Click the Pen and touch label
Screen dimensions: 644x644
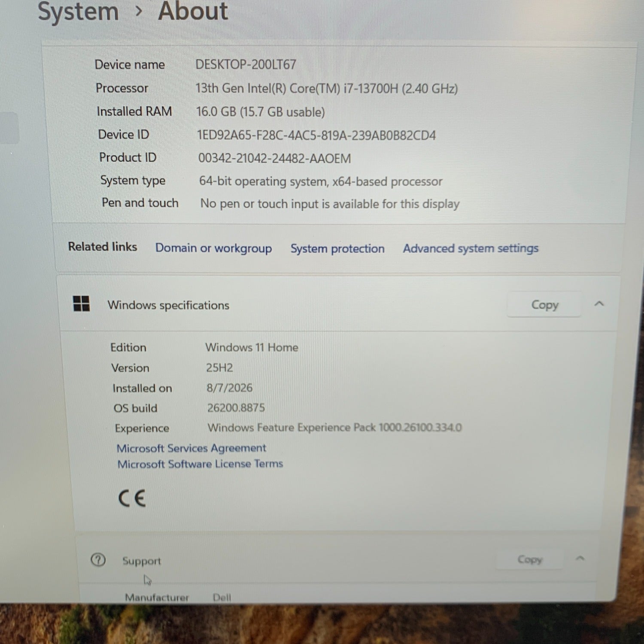click(140, 203)
